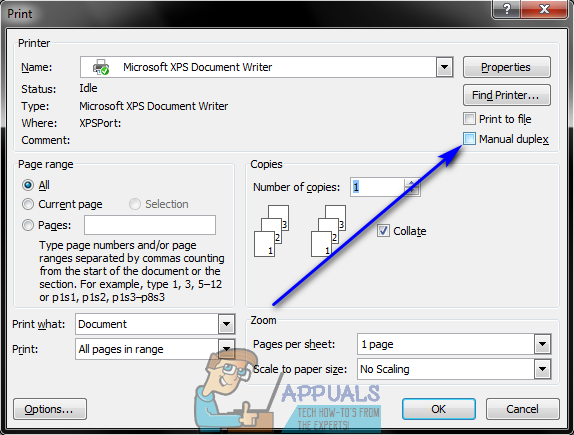Image resolution: width=574 pixels, height=435 pixels.
Task: Confirm printing with OK button
Action: click(439, 409)
